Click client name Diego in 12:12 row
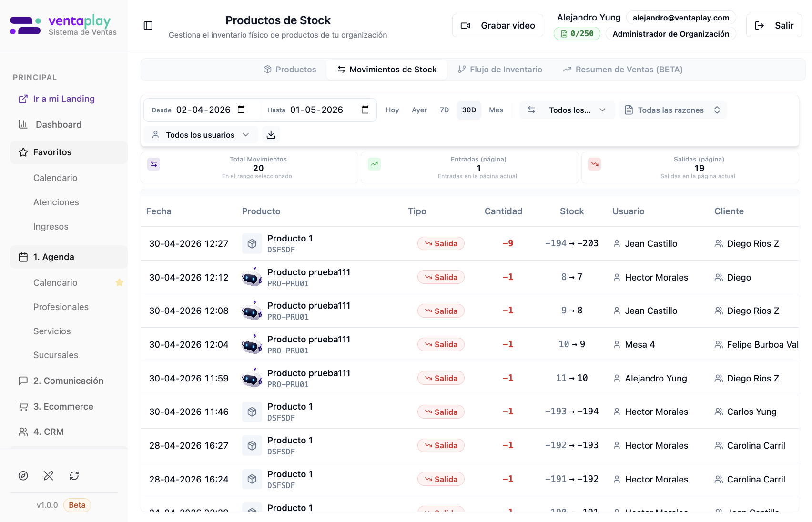This screenshot has height=522, width=812. (x=739, y=278)
